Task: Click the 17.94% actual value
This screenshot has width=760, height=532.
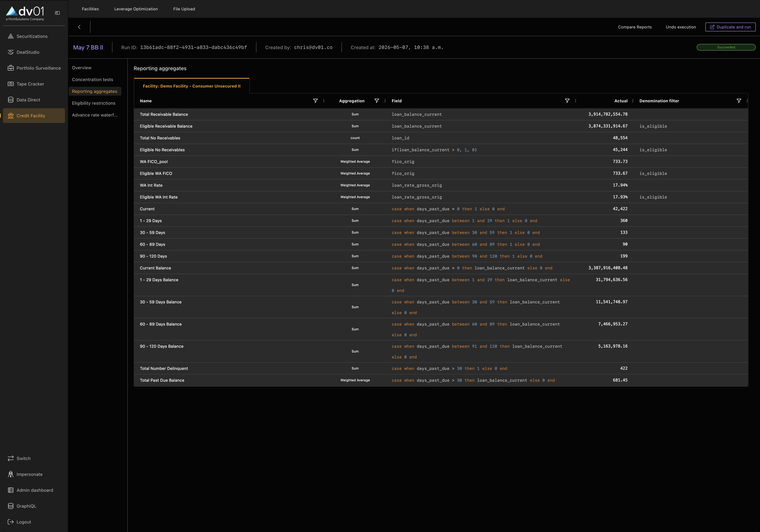Action: tap(620, 185)
